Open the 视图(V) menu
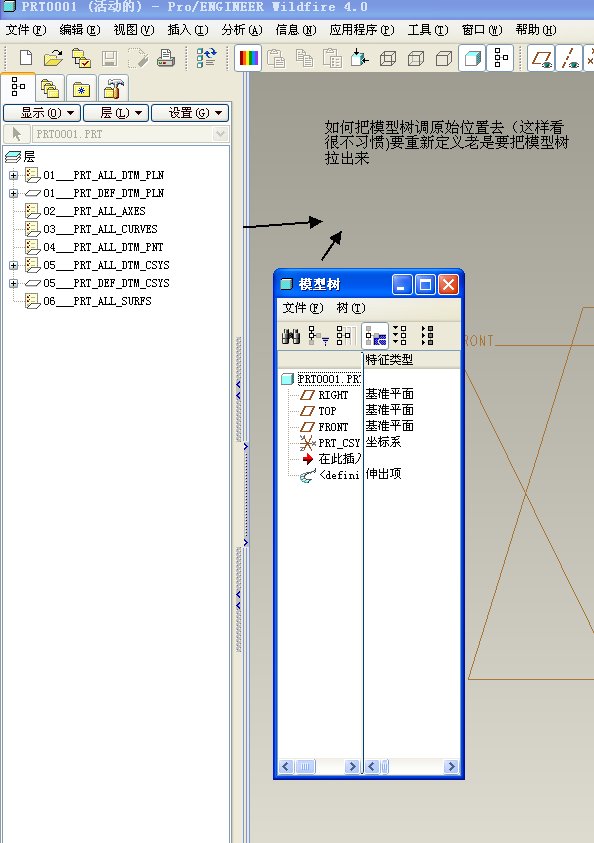This screenshot has height=843, width=594. tap(133, 30)
